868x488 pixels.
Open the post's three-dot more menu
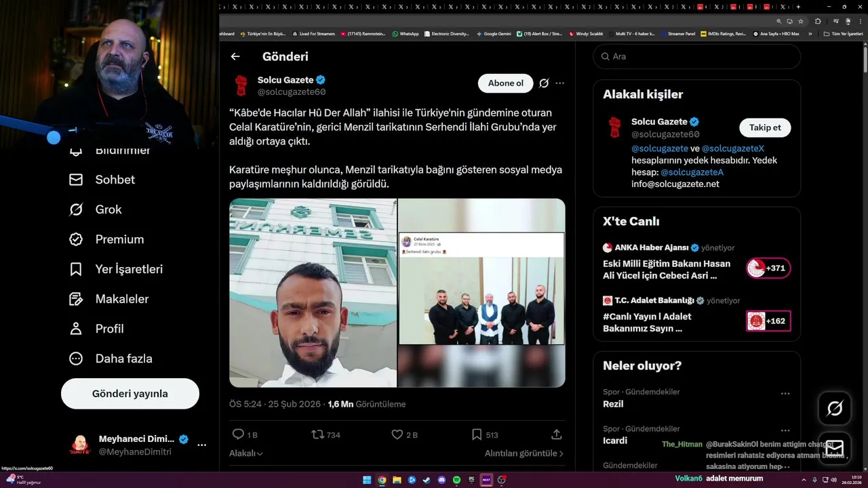tap(559, 83)
